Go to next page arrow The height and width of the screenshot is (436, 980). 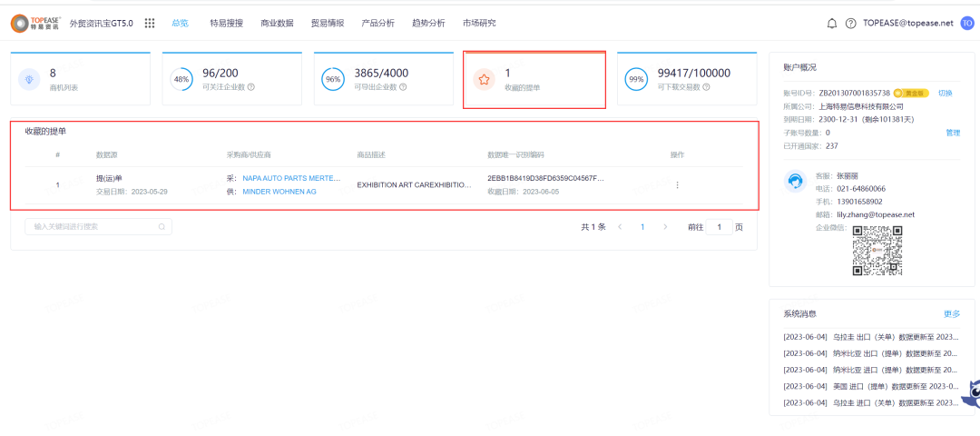(x=665, y=227)
